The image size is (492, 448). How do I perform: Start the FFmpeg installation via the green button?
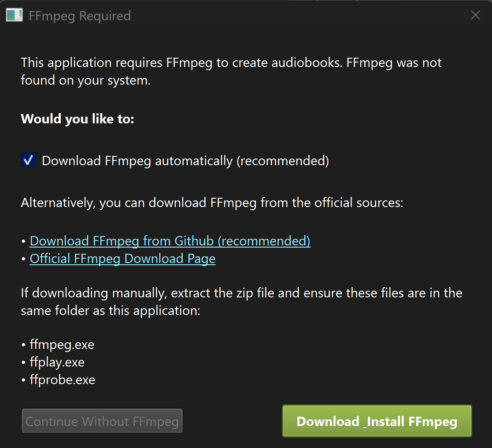pyautogui.click(x=377, y=421)
